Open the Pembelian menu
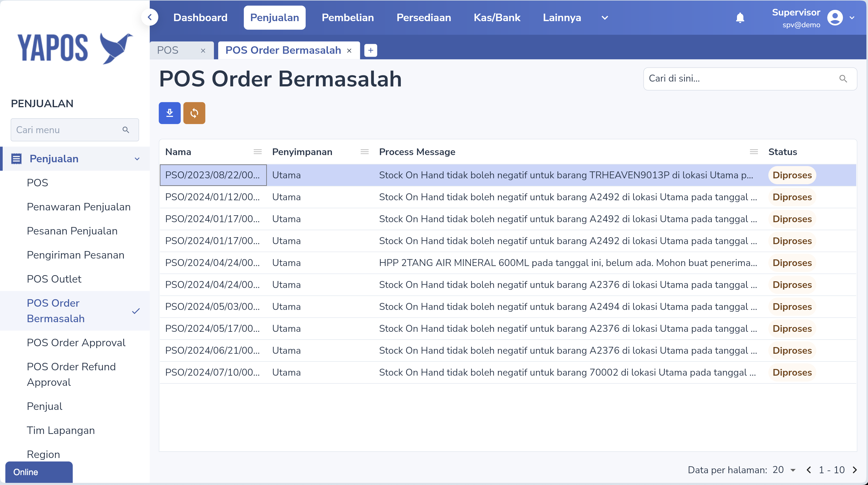Viewport: 868px width, 485px height. (x=348, y=18)
